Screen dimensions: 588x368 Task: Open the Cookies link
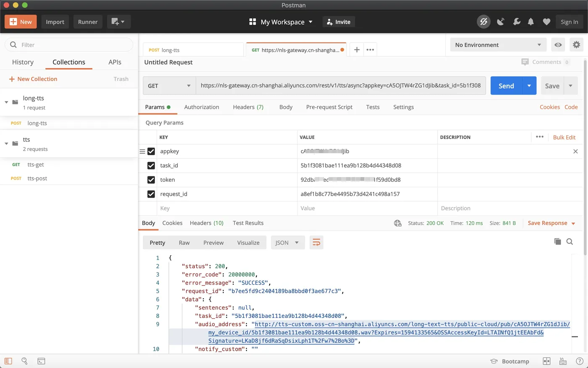(550, 107)
